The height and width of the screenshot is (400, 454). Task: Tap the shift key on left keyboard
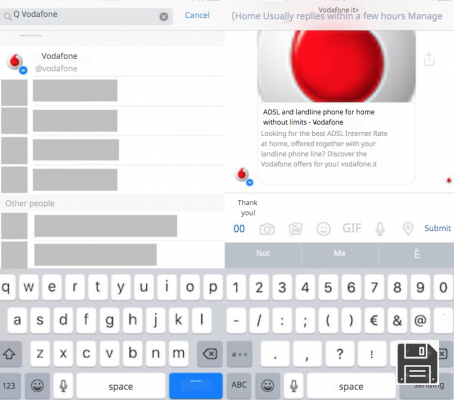click(x=10, y=354)
